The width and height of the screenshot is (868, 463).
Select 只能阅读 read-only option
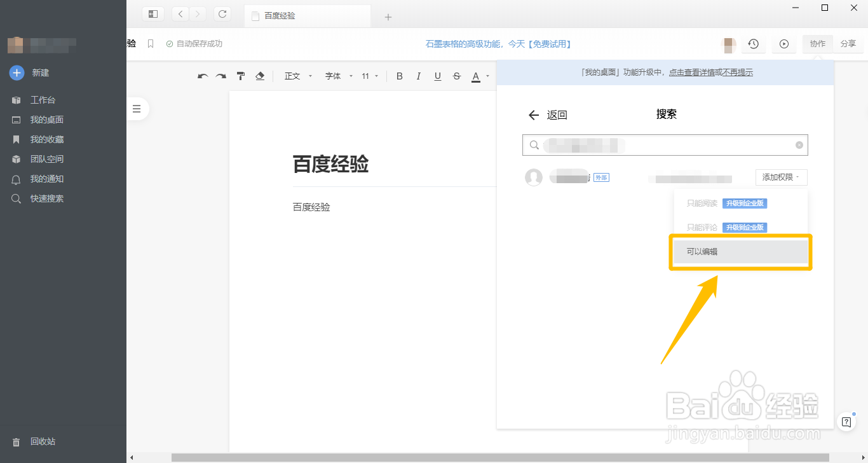tap(702, 204)
